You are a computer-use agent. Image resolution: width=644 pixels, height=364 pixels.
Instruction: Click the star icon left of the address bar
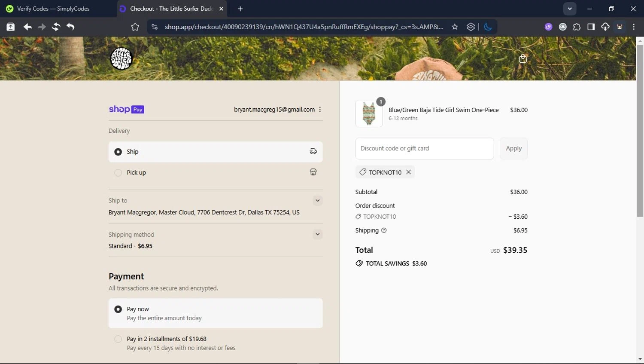pos(135,27)
